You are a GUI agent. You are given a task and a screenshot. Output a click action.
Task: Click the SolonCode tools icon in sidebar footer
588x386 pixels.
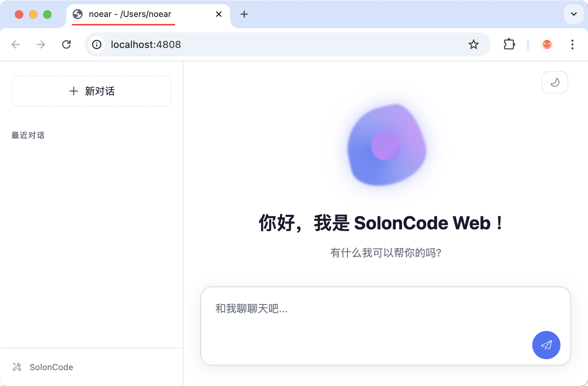click(x=17, y=367)
